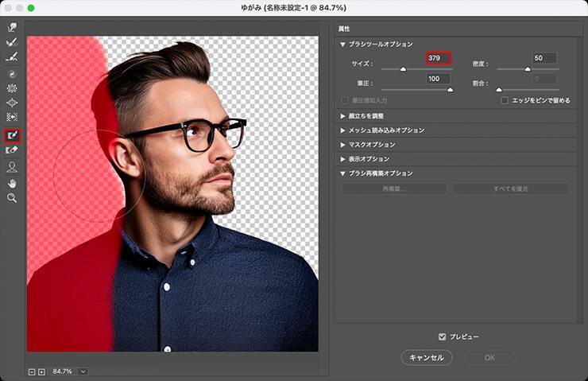Select the Zoom magnifier tool
Image resolution: width=588 pixels, height=381 pixels.
12,197
